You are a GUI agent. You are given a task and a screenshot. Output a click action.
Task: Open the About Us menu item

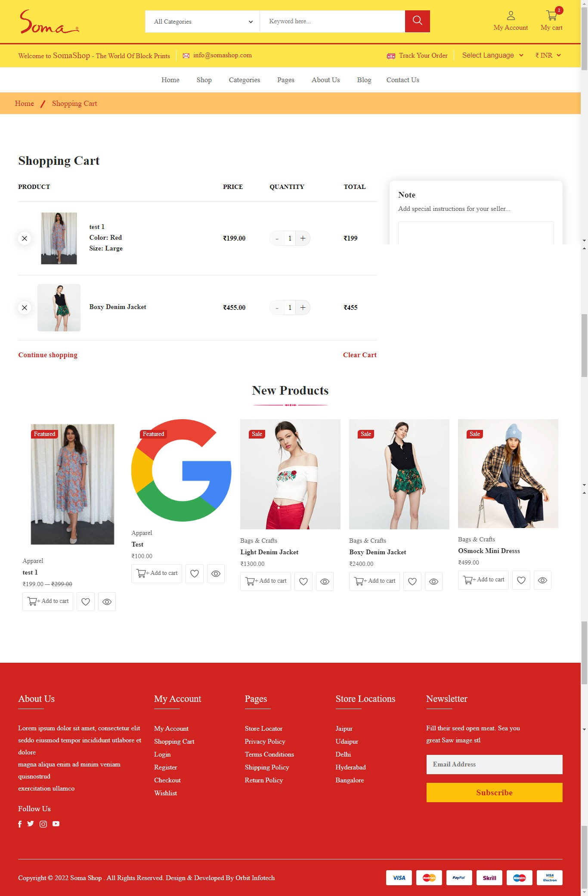[x=326, y=80]
